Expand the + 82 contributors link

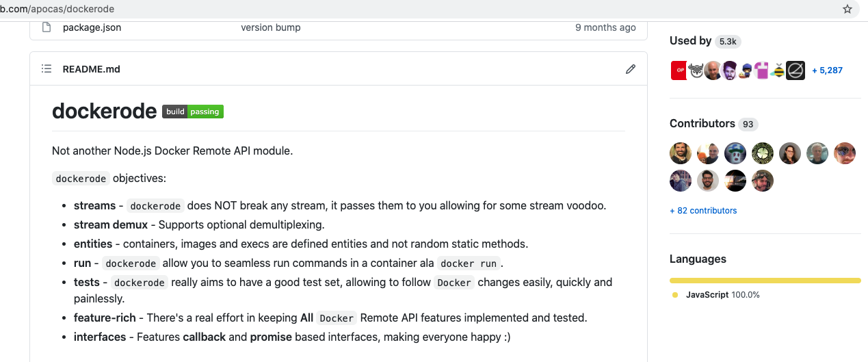pos(703,211)
